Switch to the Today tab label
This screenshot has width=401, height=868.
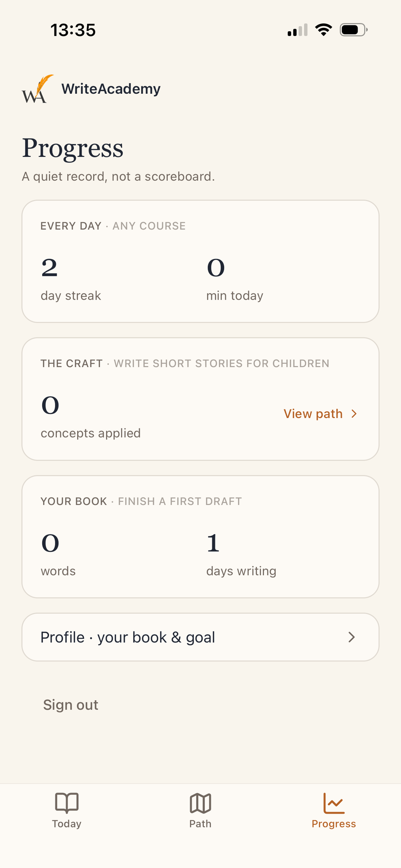(x=67, y=824)
